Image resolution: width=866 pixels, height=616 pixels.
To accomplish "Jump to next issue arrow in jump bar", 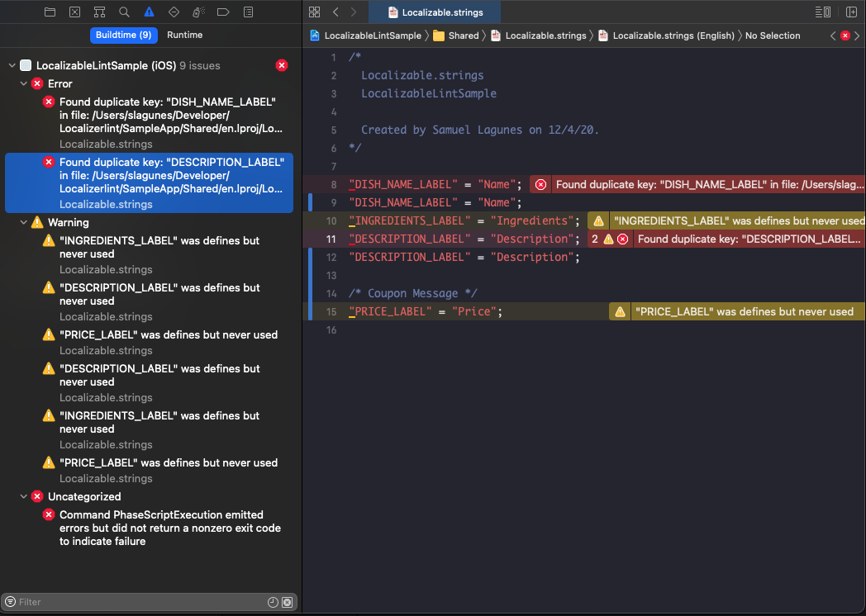I will pyautogui.click(x=857, y=36).
